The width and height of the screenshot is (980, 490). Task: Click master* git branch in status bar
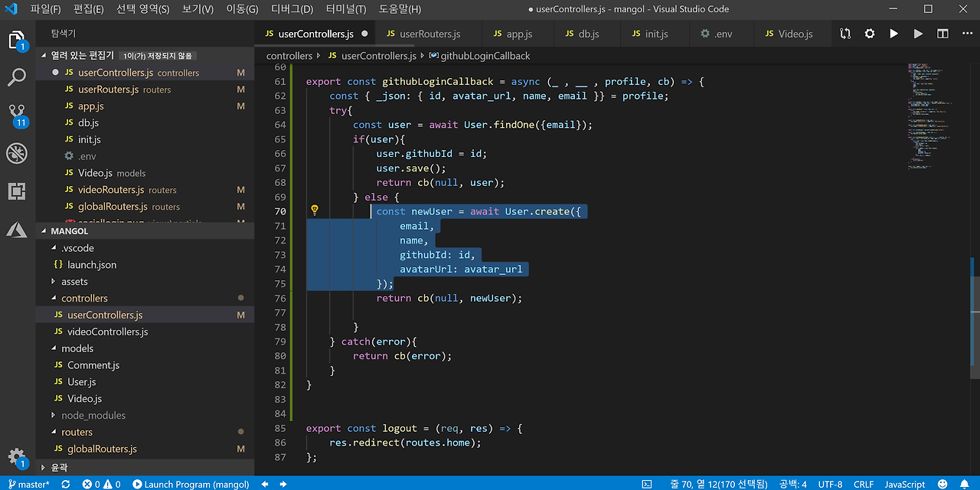tap(28, 484)
